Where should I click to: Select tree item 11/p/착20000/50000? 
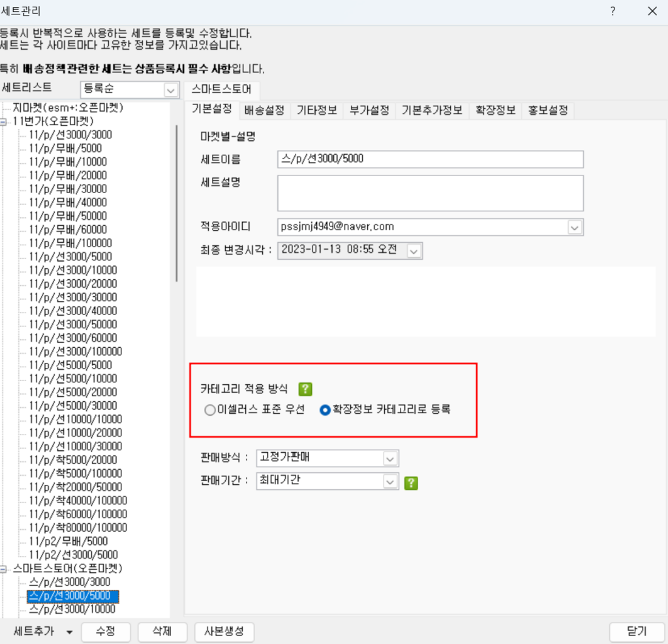coord(76,487)
